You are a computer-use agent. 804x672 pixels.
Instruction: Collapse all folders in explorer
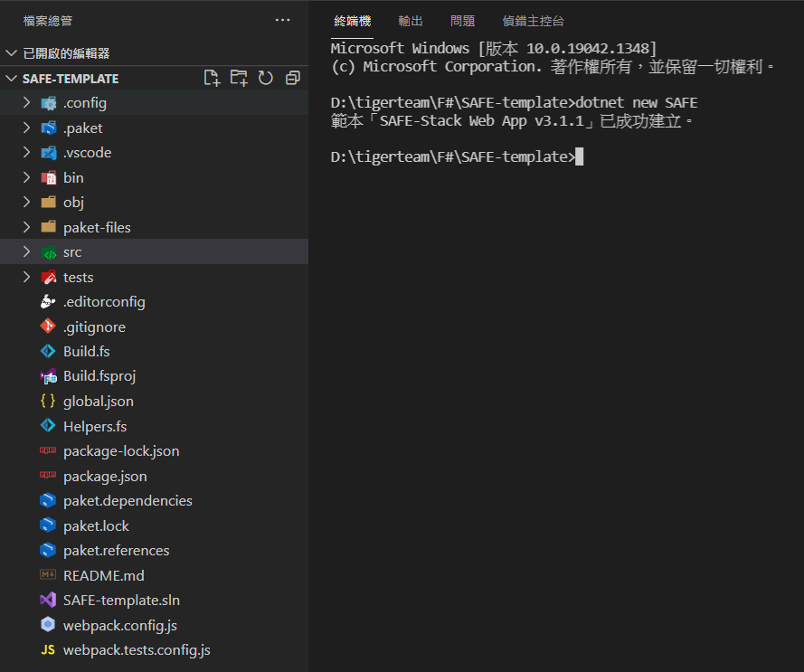tap(292, 78)
